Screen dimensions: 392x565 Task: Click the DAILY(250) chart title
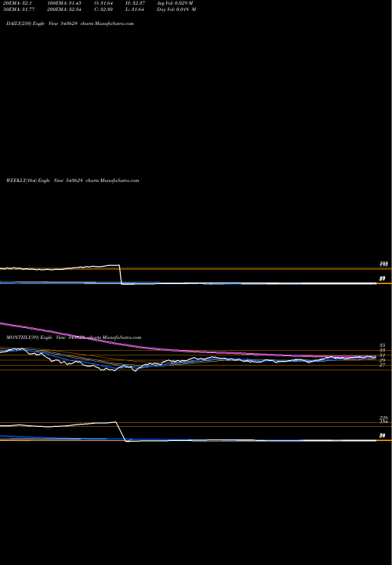pyautogui.click(x=70, y=24)
